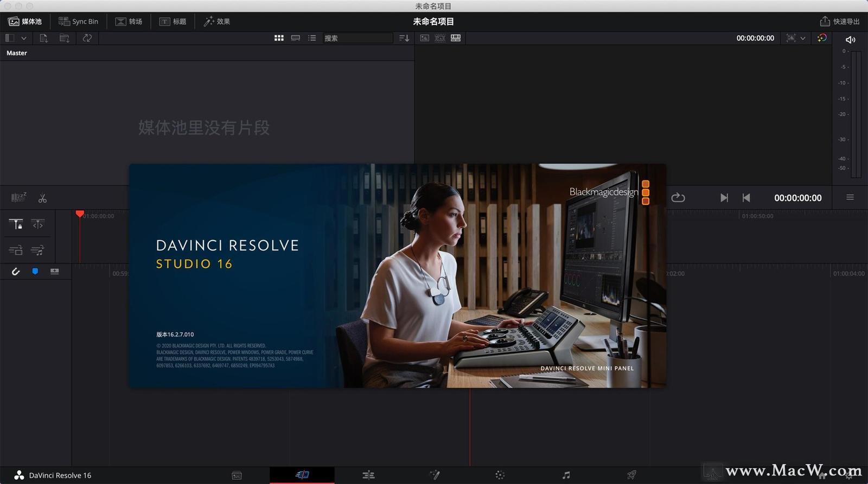Open the 效果 effects tab

217,21
